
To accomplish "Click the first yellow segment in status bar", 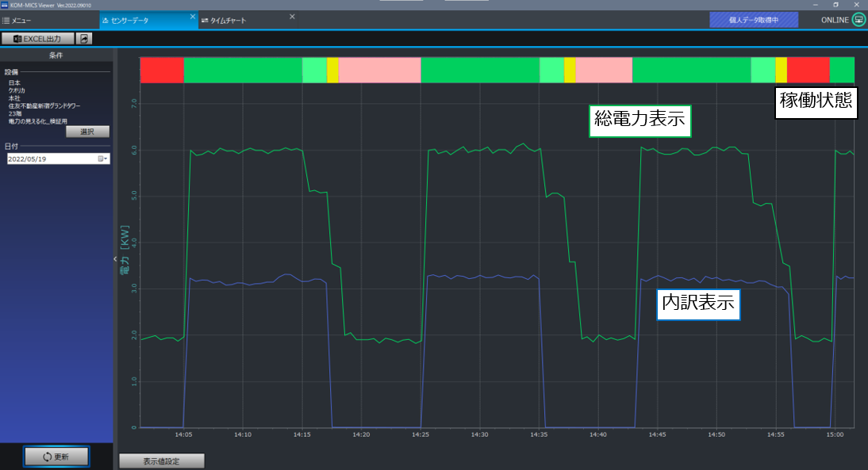I will click(x=332, y=71).
